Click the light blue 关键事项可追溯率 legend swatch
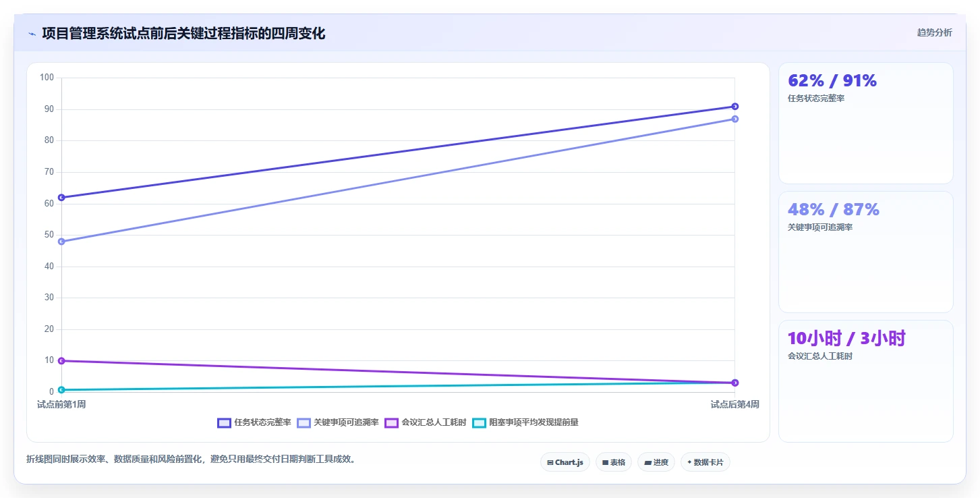Image resolution: width=980 pixels, height=498 pixels. 304,422
